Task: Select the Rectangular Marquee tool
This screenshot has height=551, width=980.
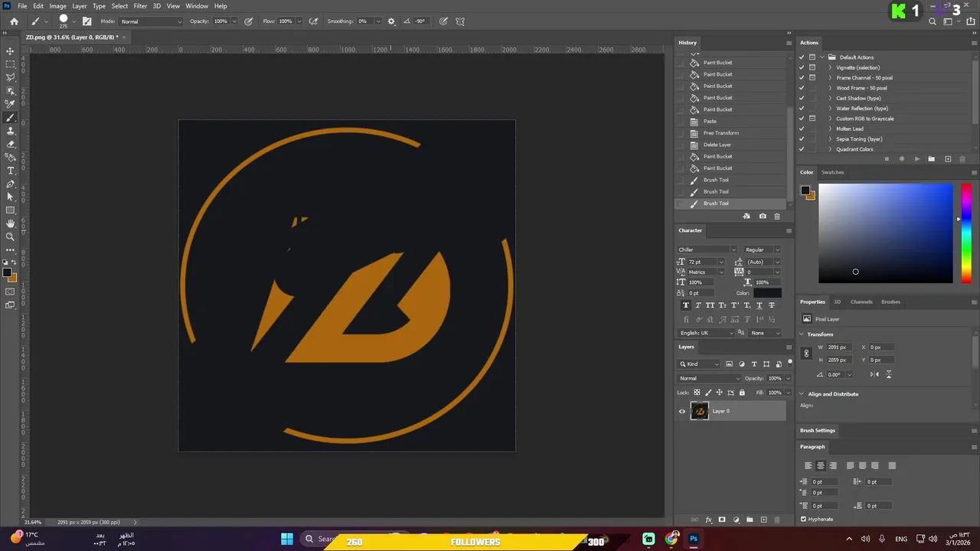Action: (x=10, y=64)
